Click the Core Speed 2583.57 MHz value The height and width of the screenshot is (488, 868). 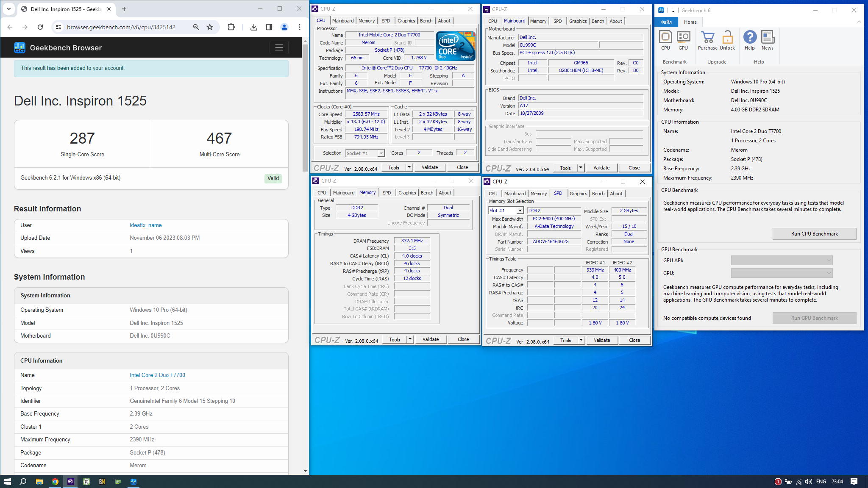(367, 114)
